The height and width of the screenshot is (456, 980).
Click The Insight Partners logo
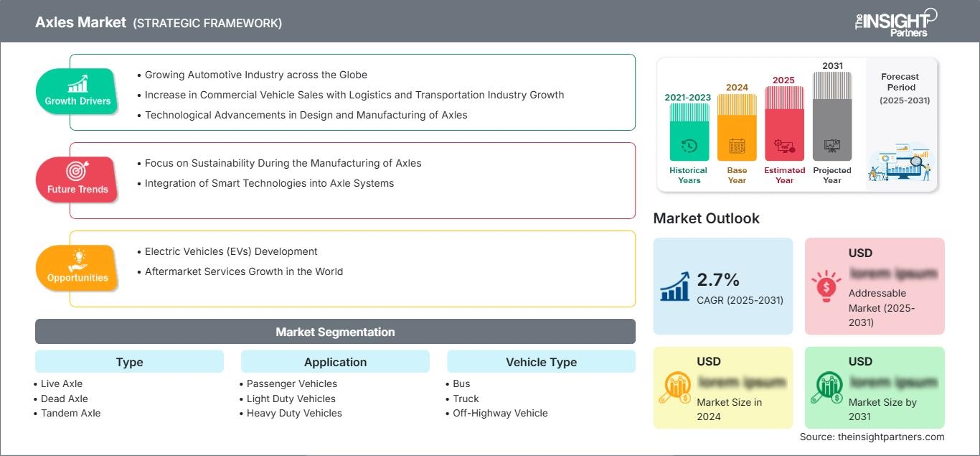click(x=895, y=22)
